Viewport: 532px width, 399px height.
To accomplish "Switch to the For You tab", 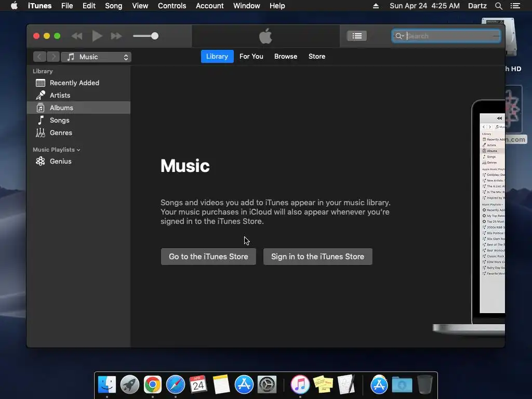I will click(251, 56).
